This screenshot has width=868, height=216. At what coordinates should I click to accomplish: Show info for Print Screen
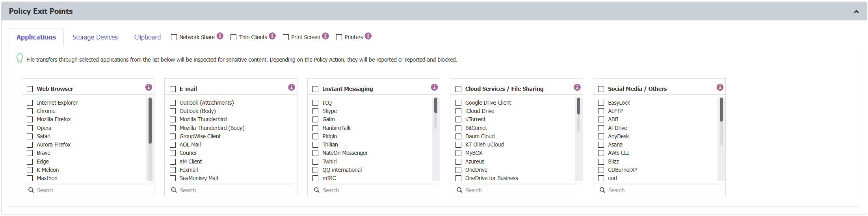[x=325, y=36]
